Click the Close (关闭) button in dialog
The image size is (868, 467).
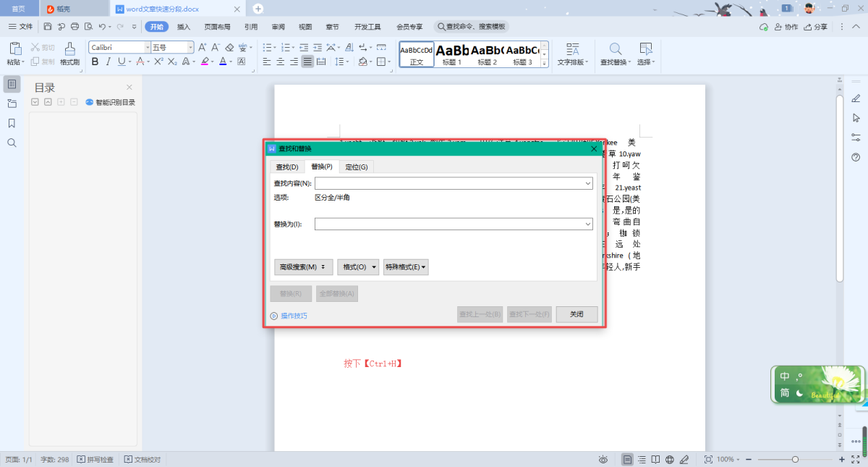coord(576,314)
